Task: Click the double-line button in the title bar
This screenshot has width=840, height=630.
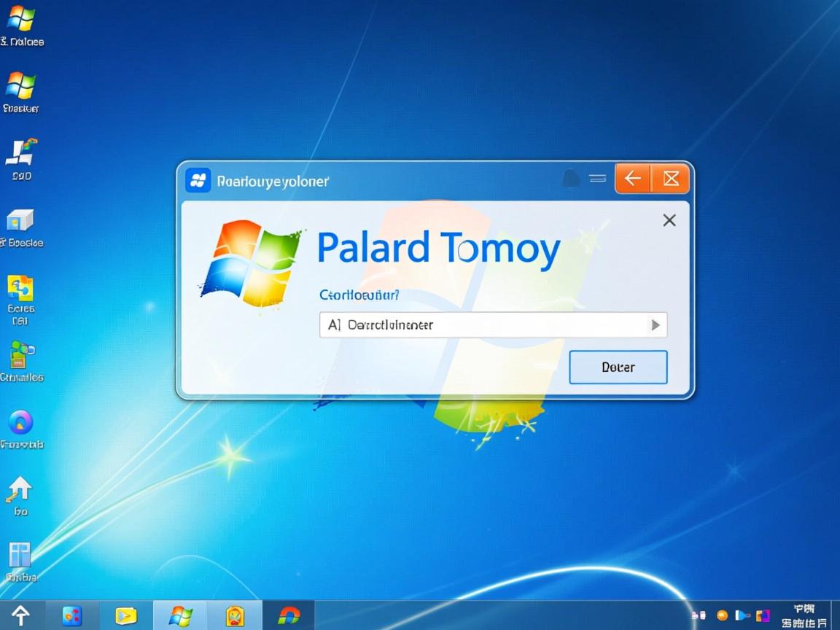Action: tap(598, 179)
